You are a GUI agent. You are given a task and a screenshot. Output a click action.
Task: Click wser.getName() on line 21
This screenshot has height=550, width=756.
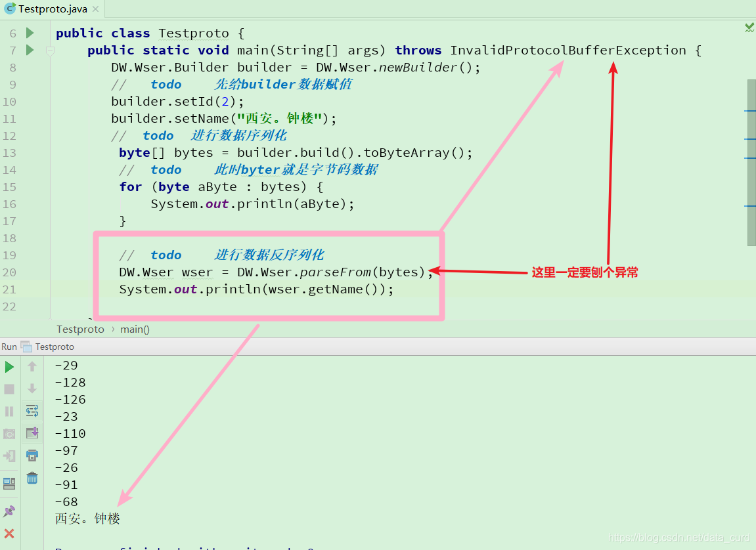[x=323, y=289]
